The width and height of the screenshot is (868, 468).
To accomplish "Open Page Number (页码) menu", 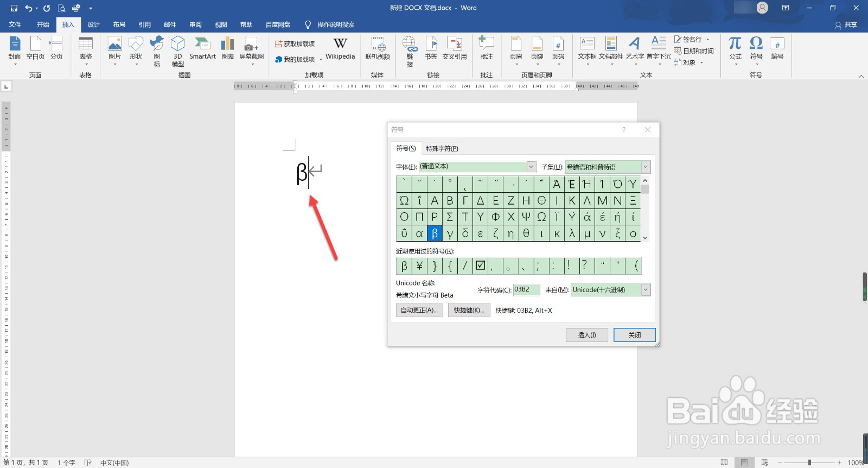I will point(558,50).
